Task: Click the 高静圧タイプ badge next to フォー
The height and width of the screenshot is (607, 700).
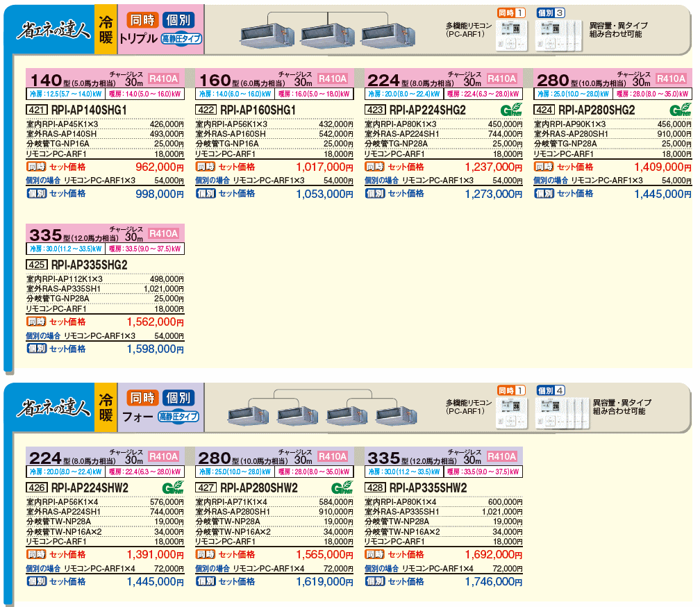Action: [178, 417]
